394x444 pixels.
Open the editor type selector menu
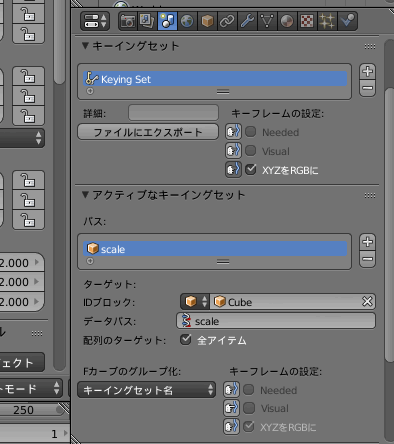tap(95, 21)
